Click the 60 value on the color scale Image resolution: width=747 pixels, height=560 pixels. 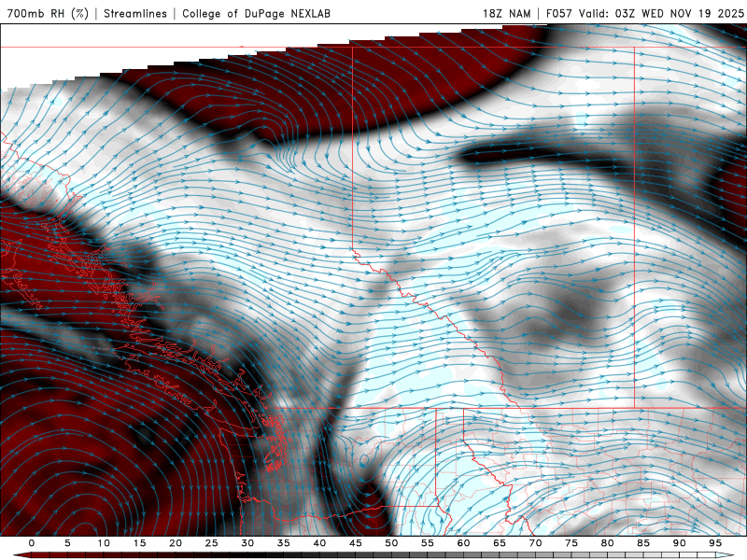(463, 543)
